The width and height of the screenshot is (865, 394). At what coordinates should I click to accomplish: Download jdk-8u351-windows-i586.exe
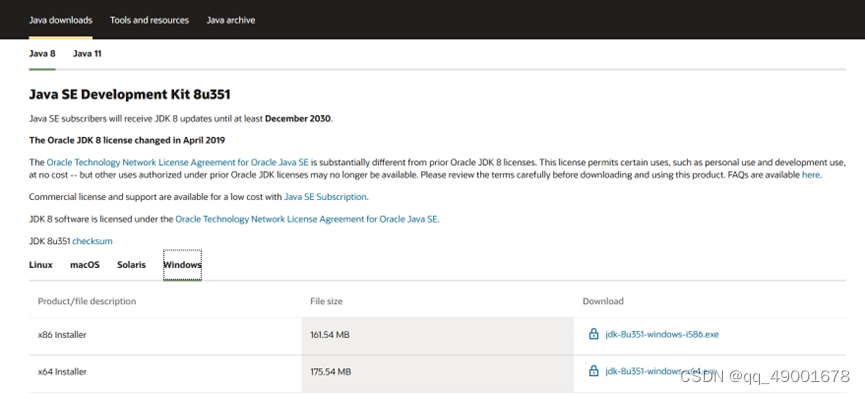tap(662, 334)
